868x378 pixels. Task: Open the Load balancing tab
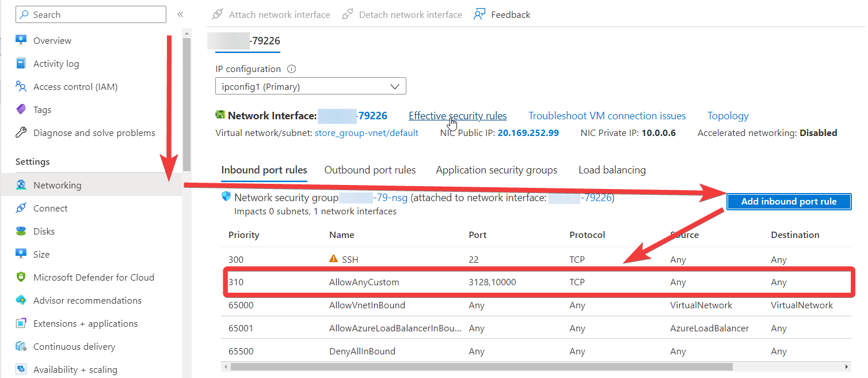(x=612, y=170)
